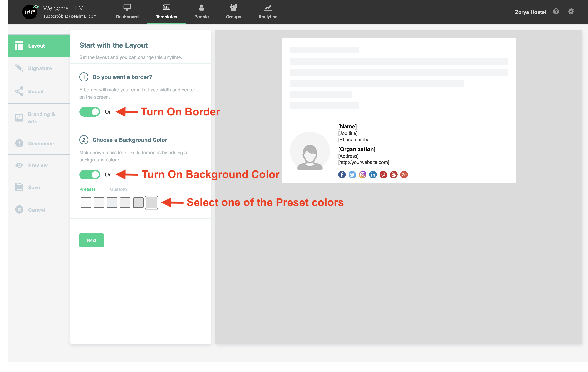Viewport: 588px width, 372px height.
Task: Choose the first white preset color swatch
Action: tap(86, 203)
